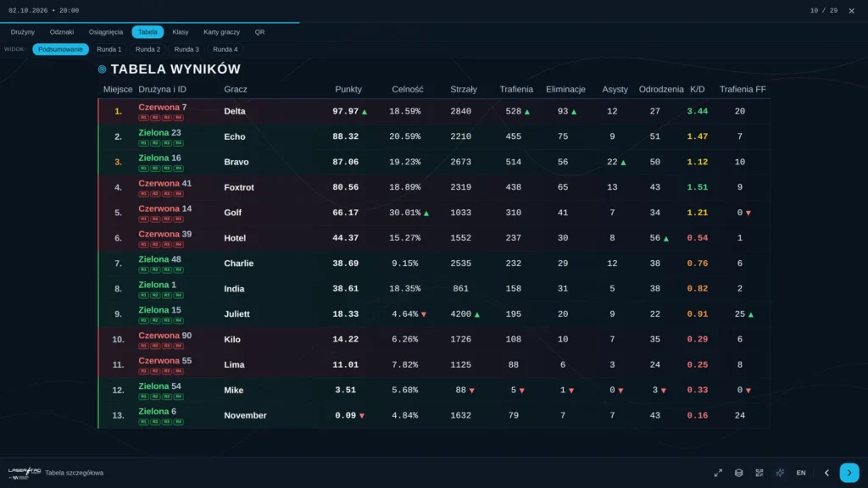
Task: Click the Odrodzenia column header
Action: click(661, 89)
